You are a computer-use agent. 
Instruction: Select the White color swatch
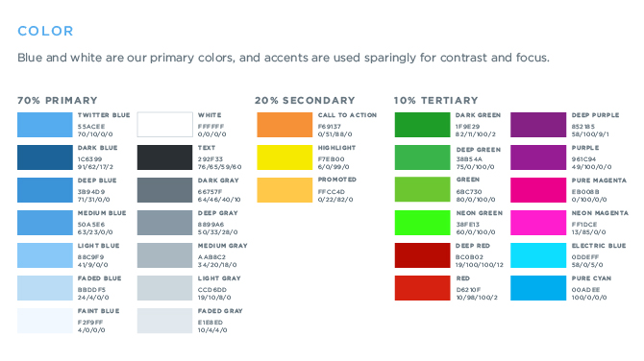click(164, 125)
